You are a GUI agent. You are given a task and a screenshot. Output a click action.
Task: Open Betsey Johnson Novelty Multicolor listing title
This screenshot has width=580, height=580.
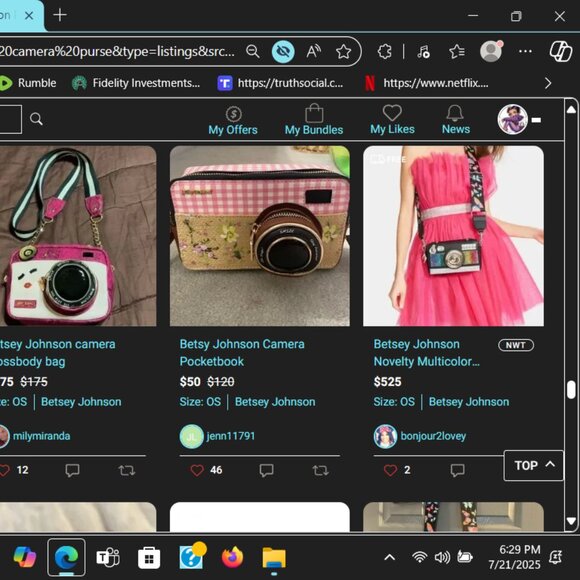pyautogui.click(x=426, y=353)
